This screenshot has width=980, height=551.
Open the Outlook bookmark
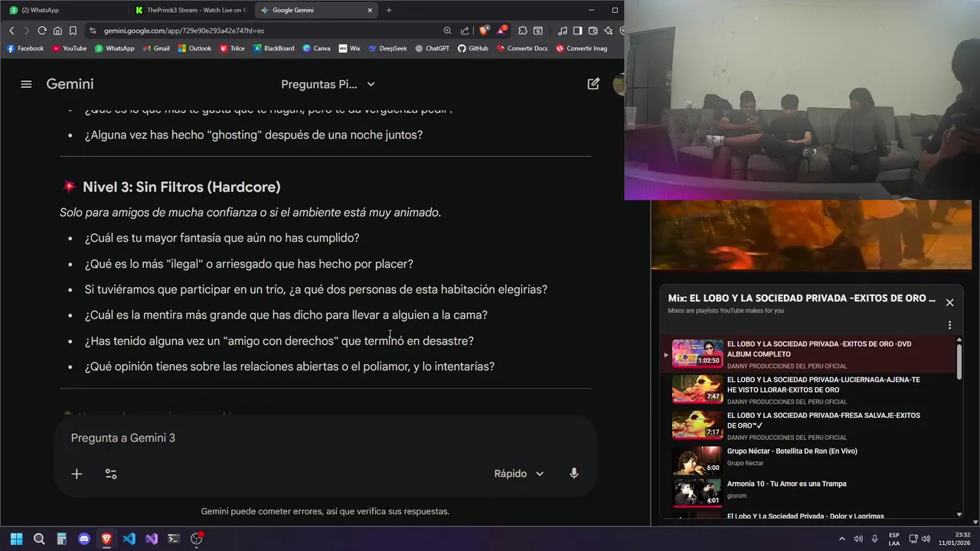194,48
